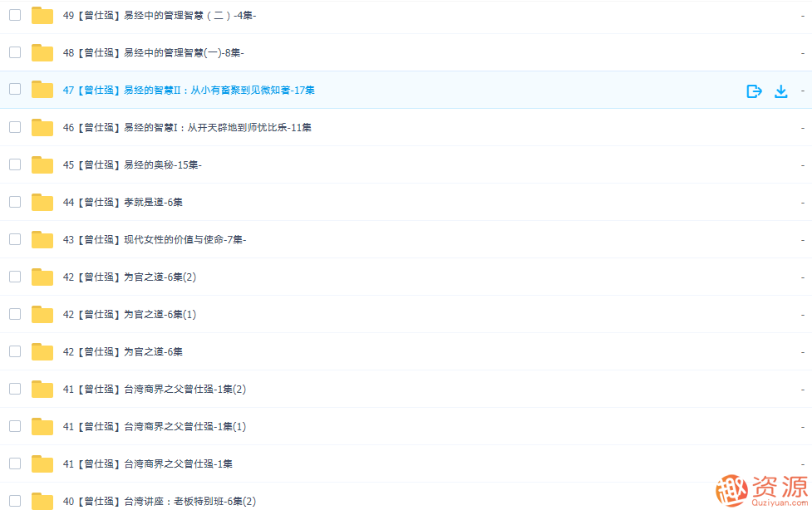Tick the checkbox for 43 现代女性的价值与使命
The image size is (812, 510).
[14, 239]
